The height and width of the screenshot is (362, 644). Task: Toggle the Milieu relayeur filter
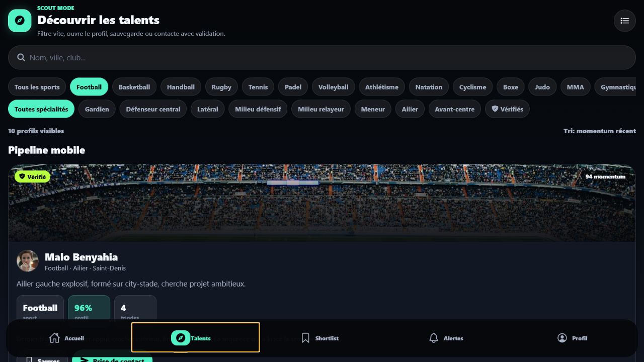321,109
